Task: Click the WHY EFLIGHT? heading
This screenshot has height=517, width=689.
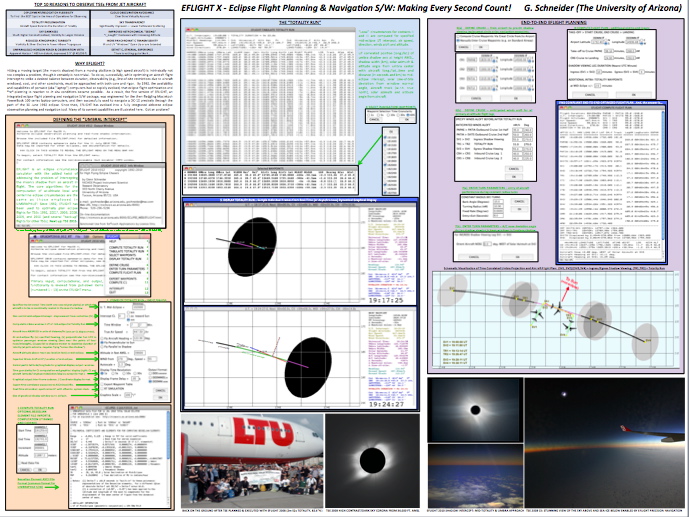Action: (90, 64)
